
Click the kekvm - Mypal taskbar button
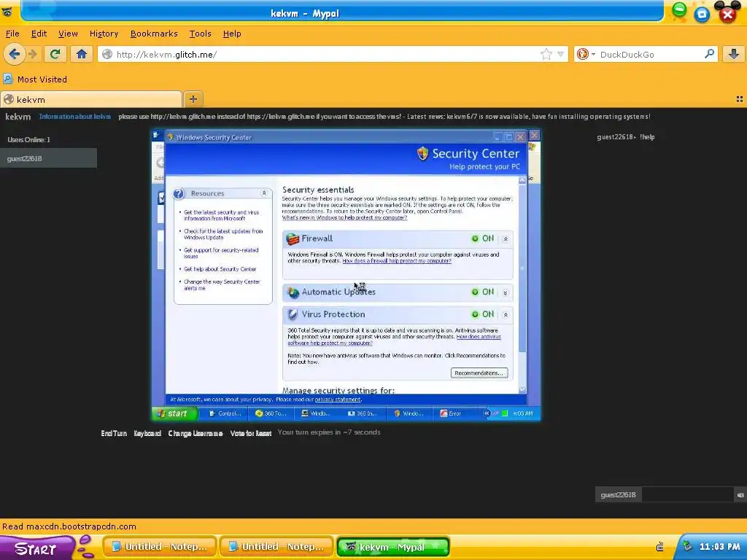coord(393,547)
